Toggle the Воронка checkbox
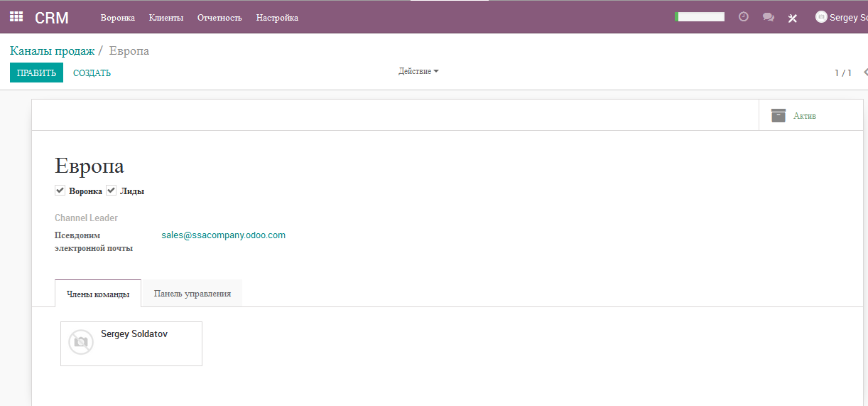This screenshot has width=868, height=406. [x=60, y=191]
